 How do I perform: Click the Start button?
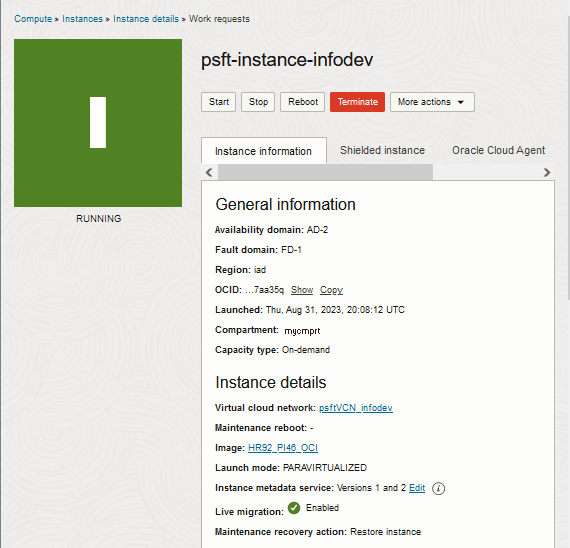pos(218,102)
